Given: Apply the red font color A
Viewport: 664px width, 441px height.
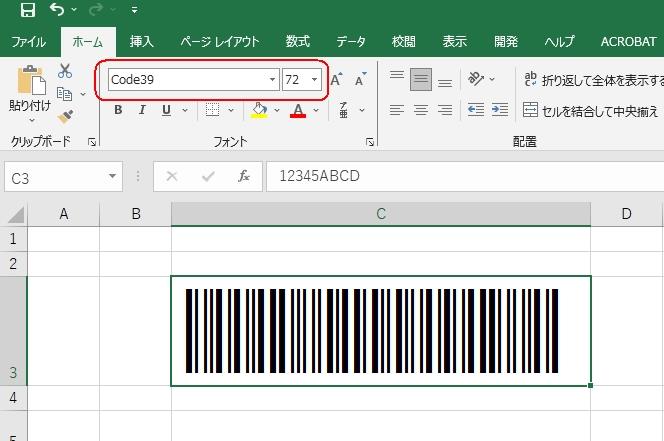Looking at the screenshot, I should (x=298, y=111).
